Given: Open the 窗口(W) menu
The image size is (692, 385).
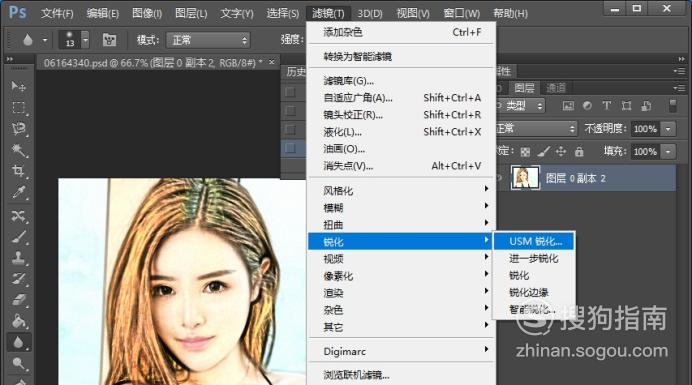Looking at the screenshot, I should (461, 14).
